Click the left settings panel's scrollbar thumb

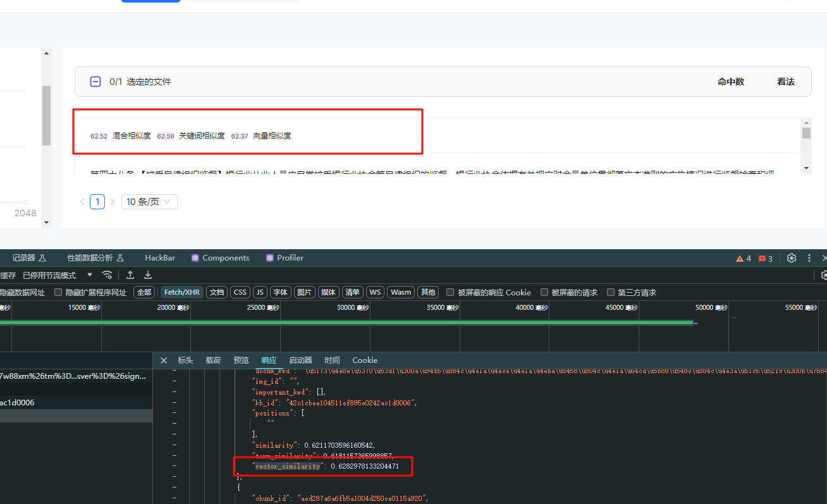pyautogui.click(x=46, y=116)
